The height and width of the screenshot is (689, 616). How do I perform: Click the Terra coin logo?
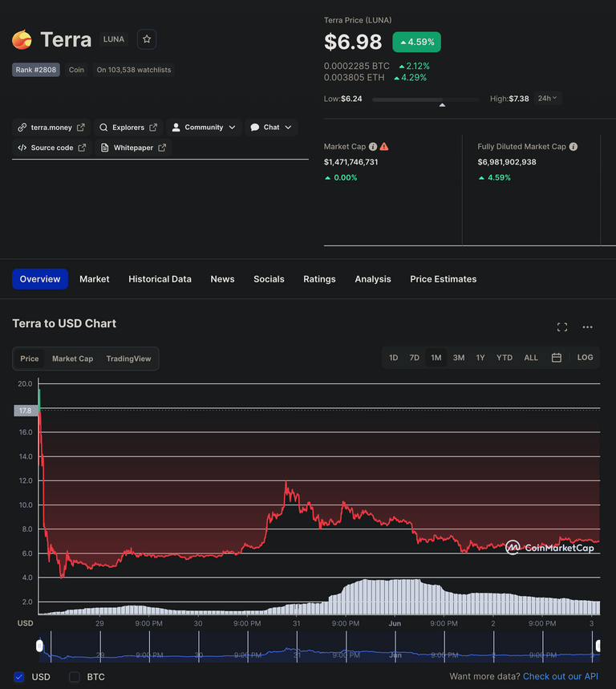[22, 39]
